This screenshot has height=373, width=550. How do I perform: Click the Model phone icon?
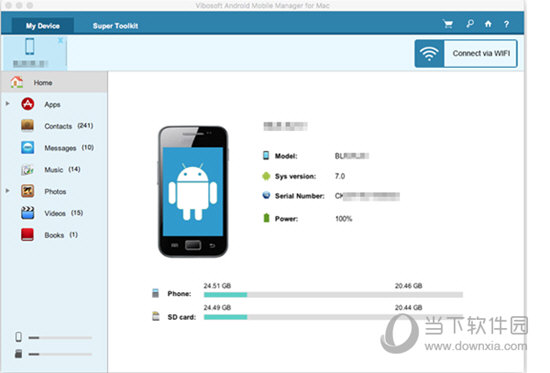[x=266, y=155]
